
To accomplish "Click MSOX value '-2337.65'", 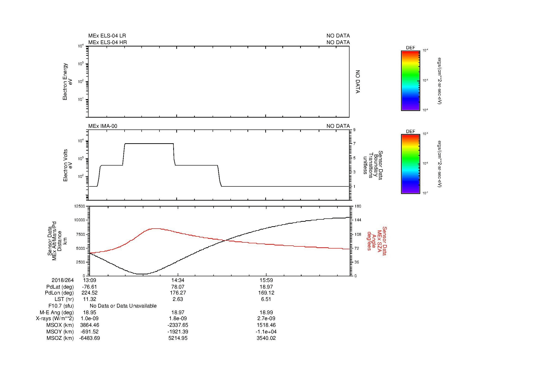I will (178, 325).
